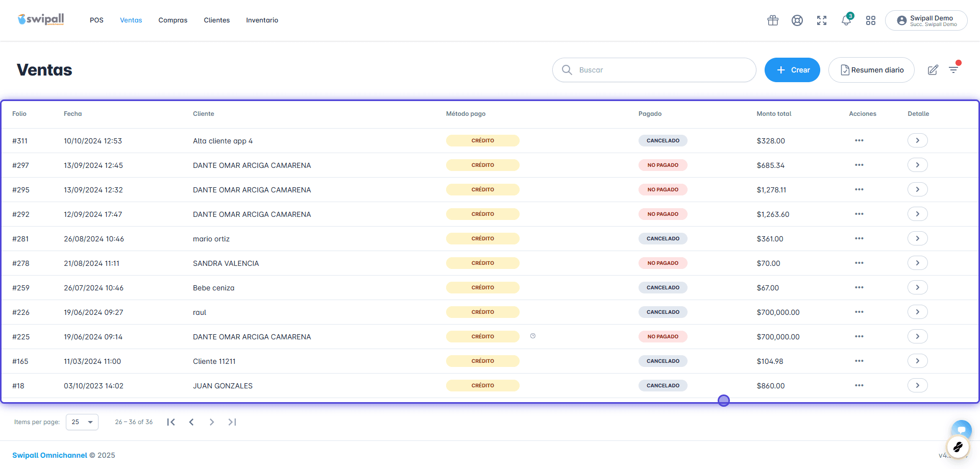980x469 pixels.
Task: Open the chat bubble widget
Action: tap(962, 430)
